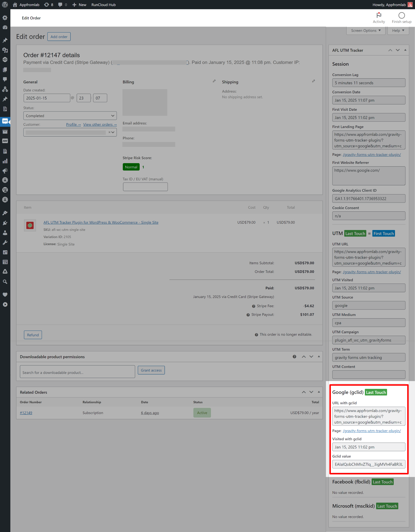Edit billing details with pencil icon
415x532 pixels.
(x=214, y=81)
